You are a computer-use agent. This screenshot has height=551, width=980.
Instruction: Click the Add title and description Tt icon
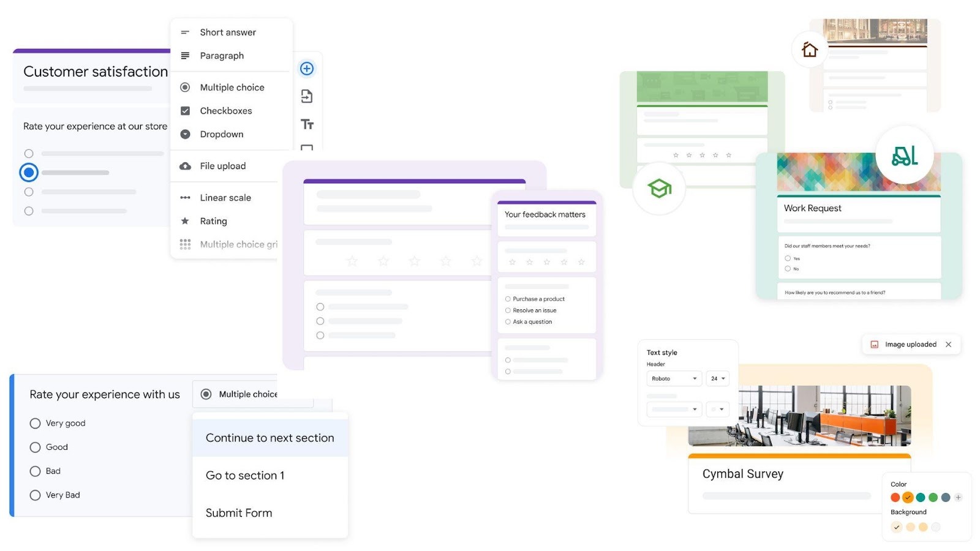pos(306,124)
